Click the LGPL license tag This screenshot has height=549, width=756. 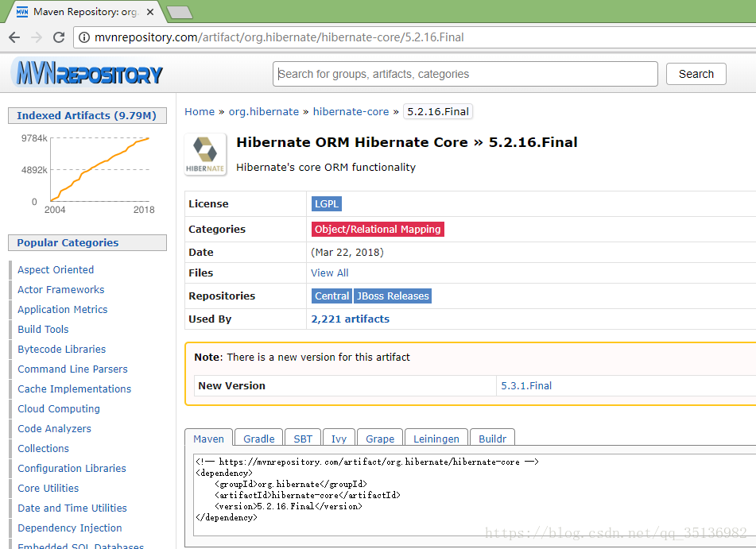coord(327,204)
